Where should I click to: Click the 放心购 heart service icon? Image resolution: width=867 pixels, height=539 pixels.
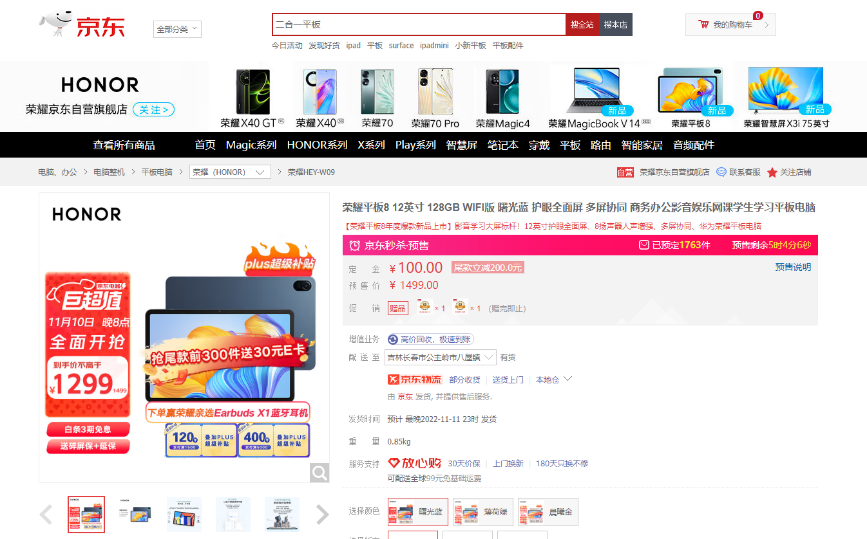393,463
